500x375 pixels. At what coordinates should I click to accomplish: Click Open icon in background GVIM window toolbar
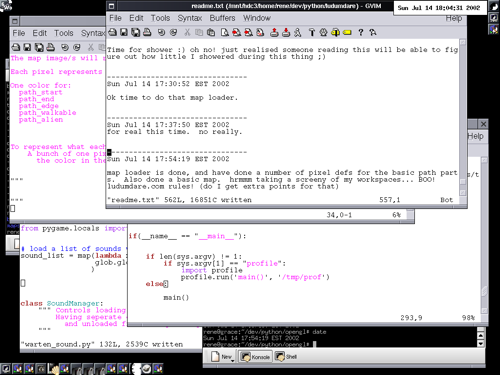point(16,47)
